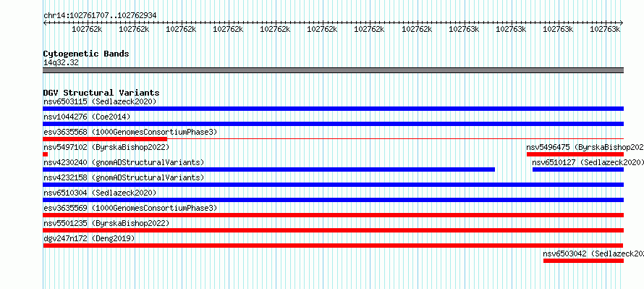Select the red bar under nsv5496475
Image resolution: width=644 pixels, height=289 pixels.
575,154
